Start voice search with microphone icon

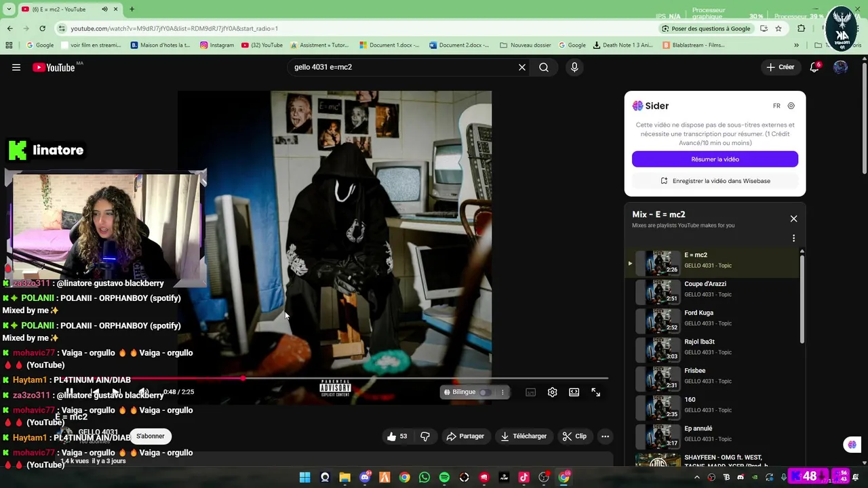pyautogui.click(x=574, y=67)
